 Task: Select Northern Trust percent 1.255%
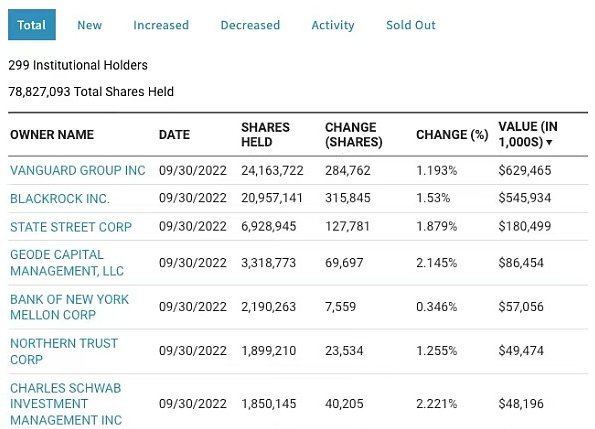pyautogui.click(x=436, y=351)
